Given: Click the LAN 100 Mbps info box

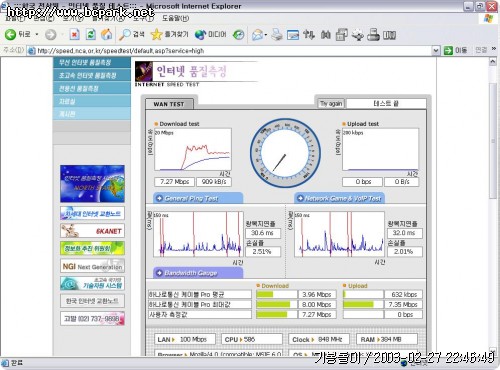Looking at the screenshot, I should click(186, 339).
